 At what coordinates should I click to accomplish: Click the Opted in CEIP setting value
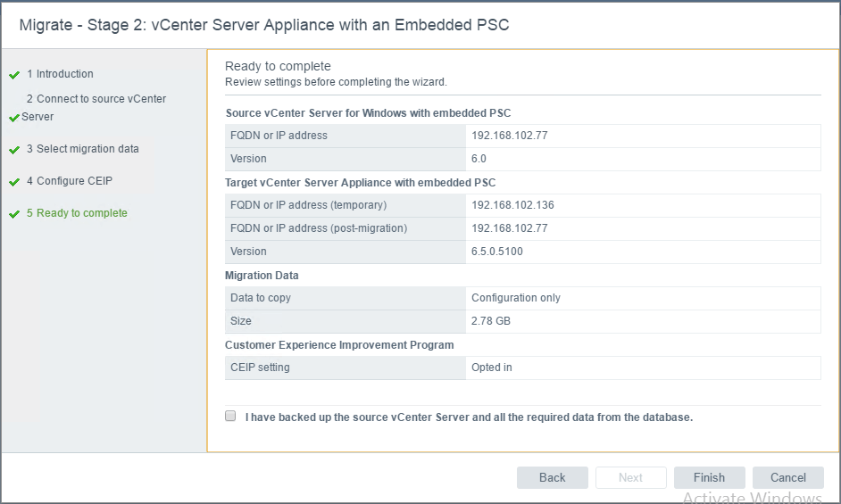pos(492,368)
